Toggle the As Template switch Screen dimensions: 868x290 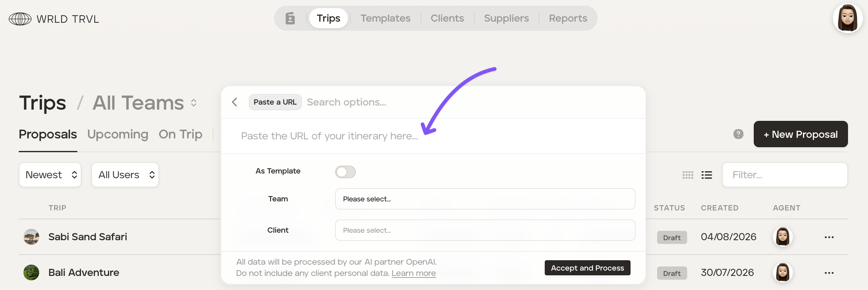pyautogui.click(x=345, y=172)
